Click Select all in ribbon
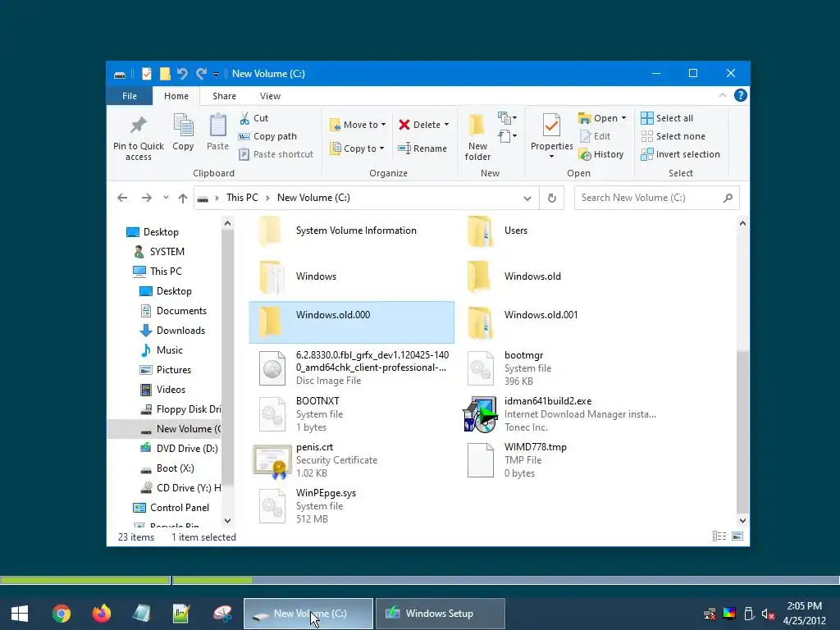 (667, 118)
